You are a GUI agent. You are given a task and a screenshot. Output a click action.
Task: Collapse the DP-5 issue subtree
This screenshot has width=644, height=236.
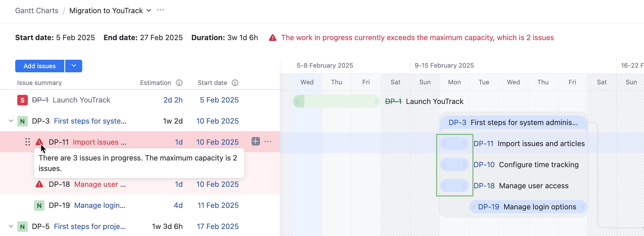point(11,226)
